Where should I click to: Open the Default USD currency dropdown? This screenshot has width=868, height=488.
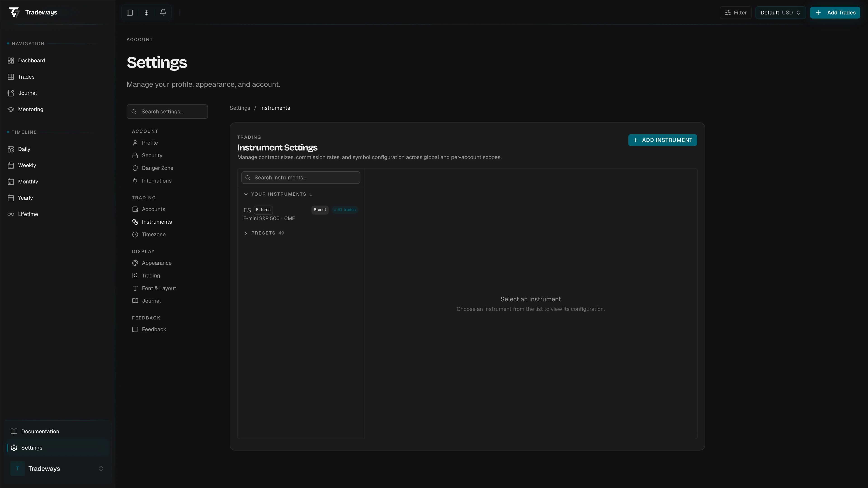tap(780, 12)
